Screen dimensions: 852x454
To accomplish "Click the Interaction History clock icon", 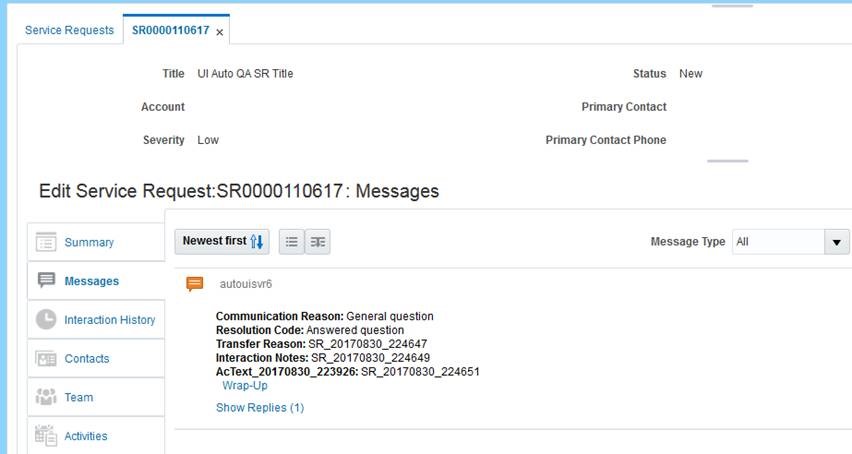I will 46,319.
